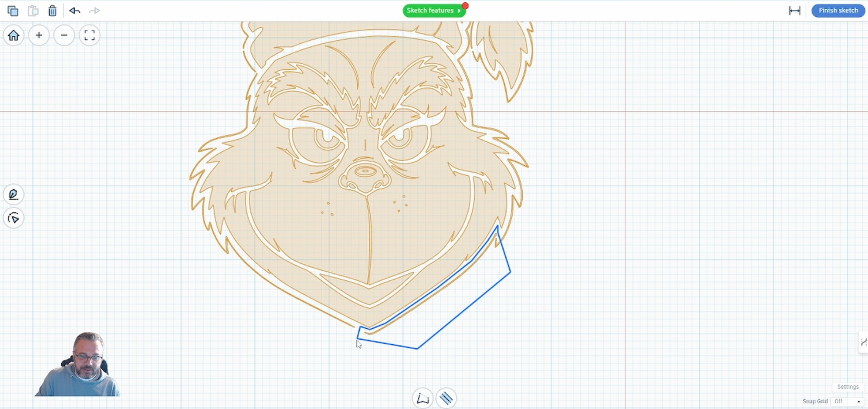868x409 pixels.
Task: Expand the Sketch features menu
Action: [x=433, y=10]
